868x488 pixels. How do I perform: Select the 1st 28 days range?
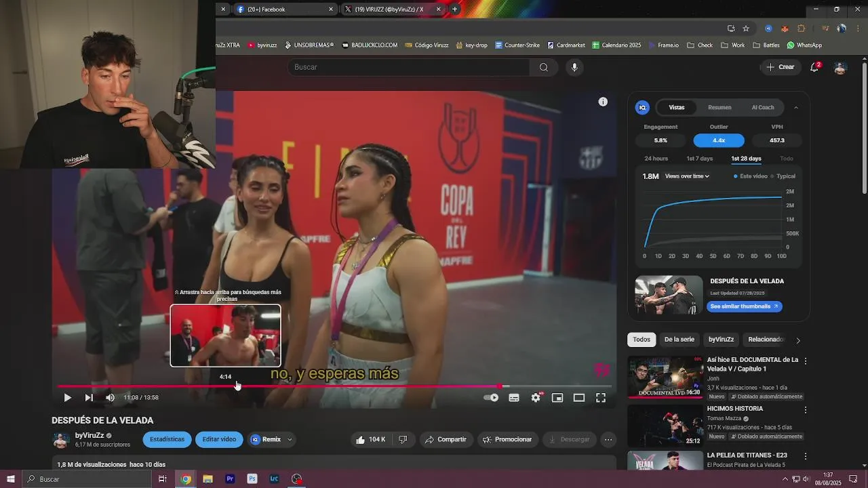746,159
